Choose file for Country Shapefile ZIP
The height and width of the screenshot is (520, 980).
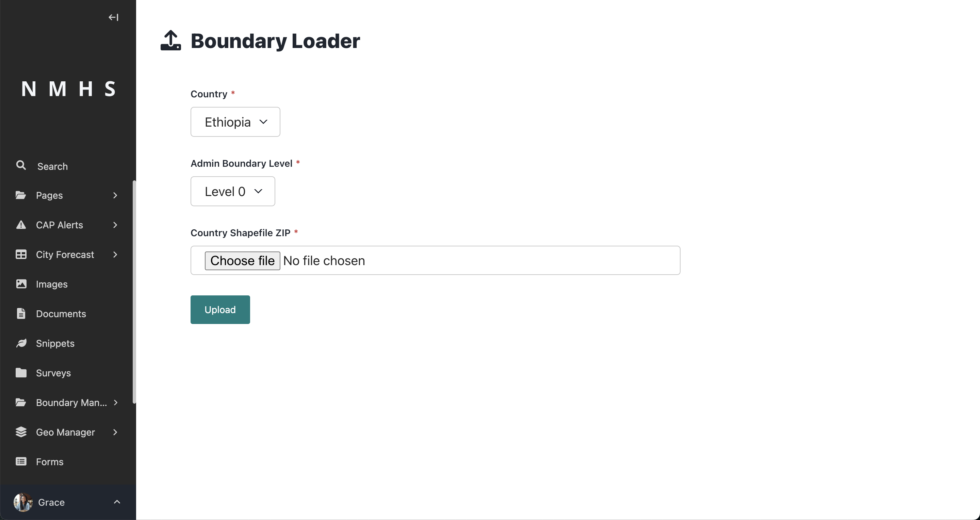pos(242,260)
